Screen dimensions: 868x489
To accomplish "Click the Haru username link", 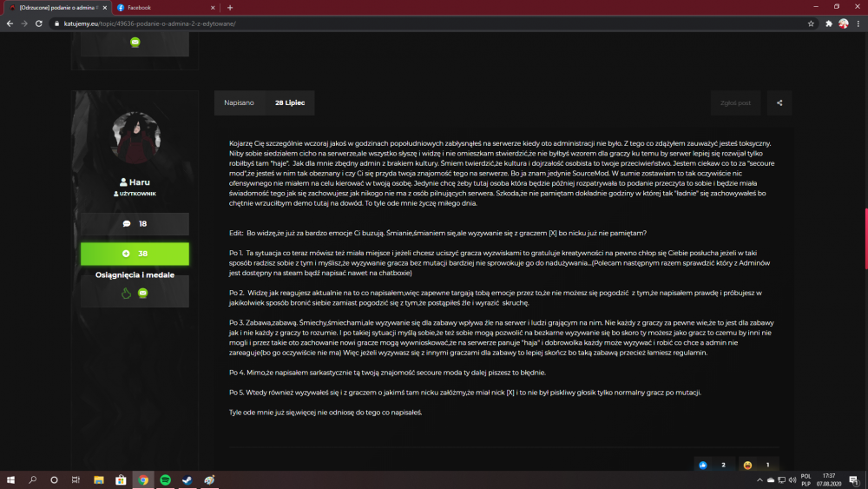I will click(140, 182).
